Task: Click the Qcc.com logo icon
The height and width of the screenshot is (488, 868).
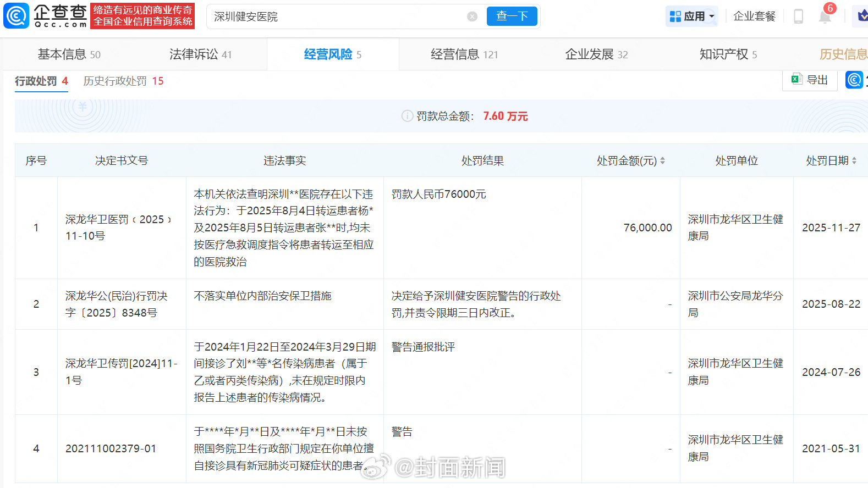Action: tap(17, 16)
